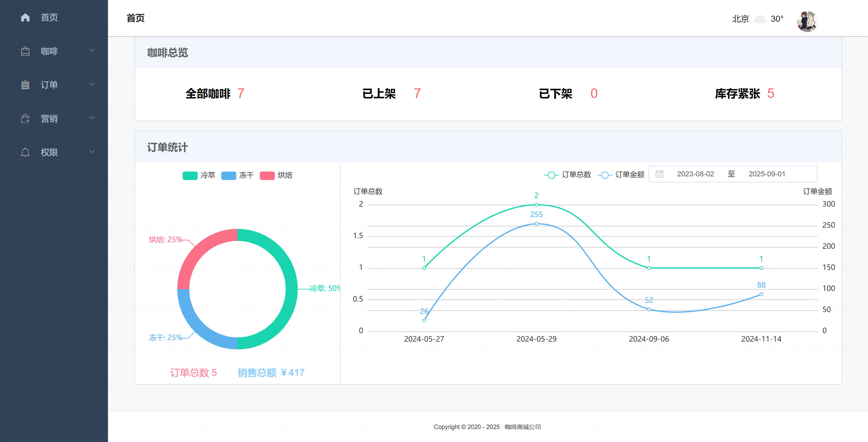Open the 首页 sidebar menu item
The width and height of the screenshot is (868, 442).
tap(54, 17)
